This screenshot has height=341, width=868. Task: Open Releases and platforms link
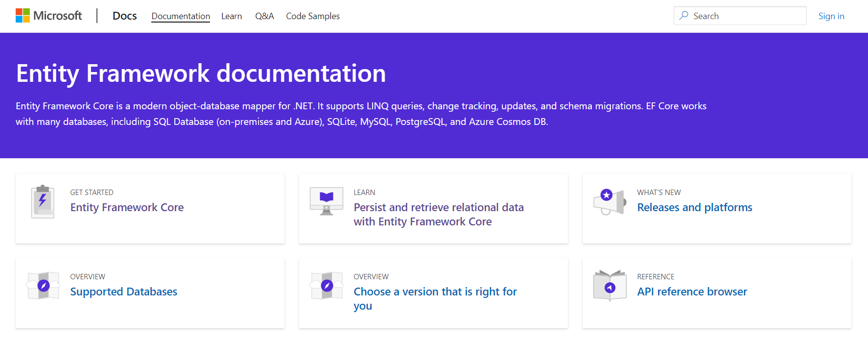(x=694, y=207)
